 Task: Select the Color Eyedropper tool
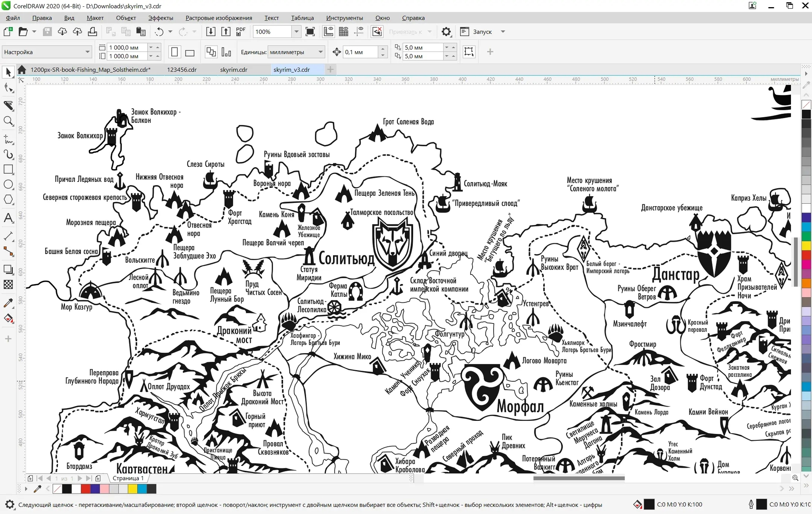(x=8, y=303)
